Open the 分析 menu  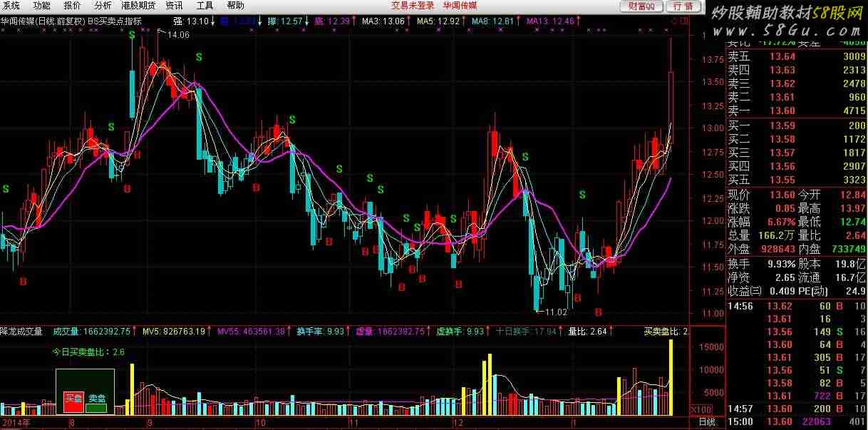[103, 5]
